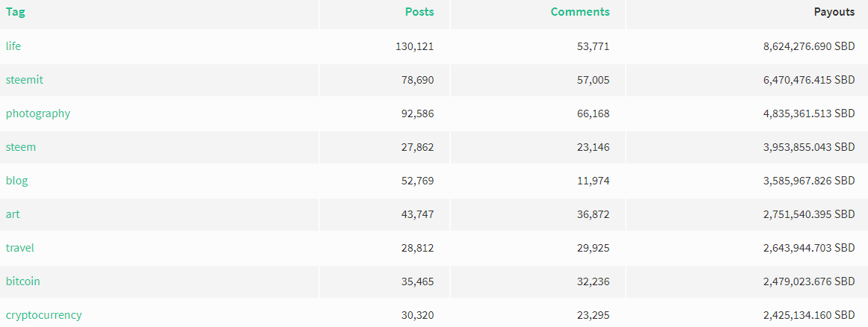Click the Payouts column header
The image size is (868, 327).
click(834, 12)
